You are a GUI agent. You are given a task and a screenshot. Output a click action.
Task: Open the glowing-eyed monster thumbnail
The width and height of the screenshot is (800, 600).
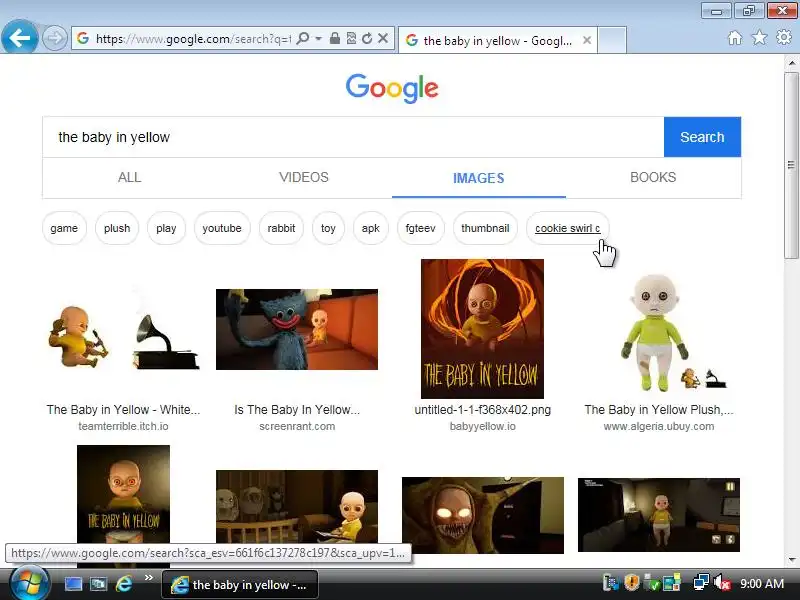pos(483,515)
